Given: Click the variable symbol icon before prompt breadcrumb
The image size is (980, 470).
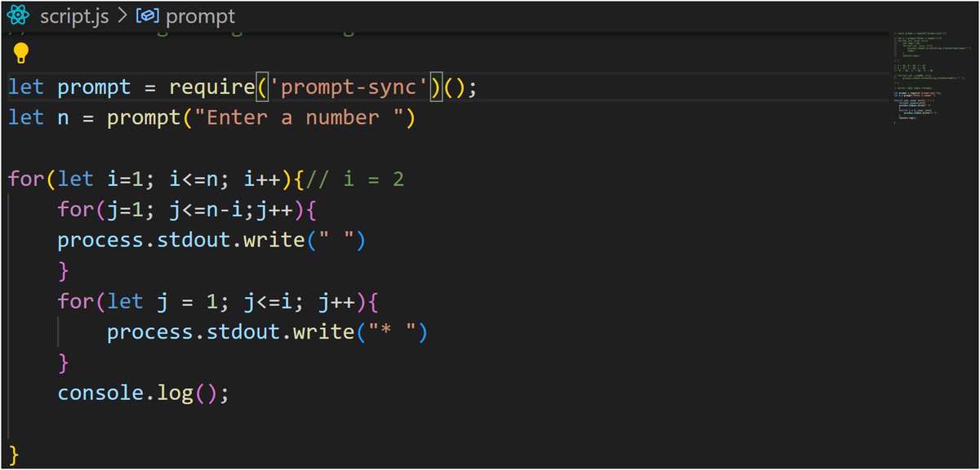Looking at the screenshot, I should [146, 16].
